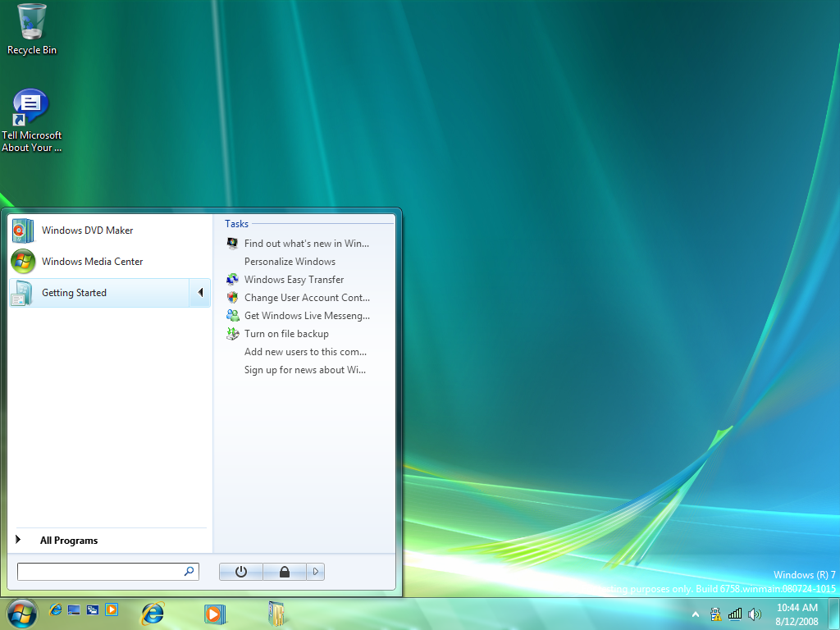Click the network signal tray icon
This screenshot has width=840, height=630.
[x=735, y=614]
